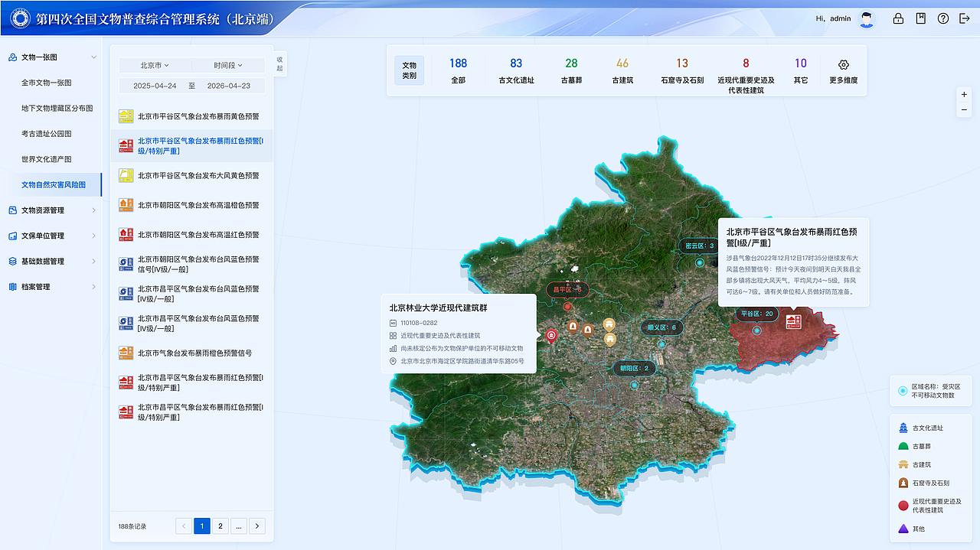980x550 pixels.
Task: Click the lock icon in the top bar
Action: pyautogui.click(x=898, y=18)
